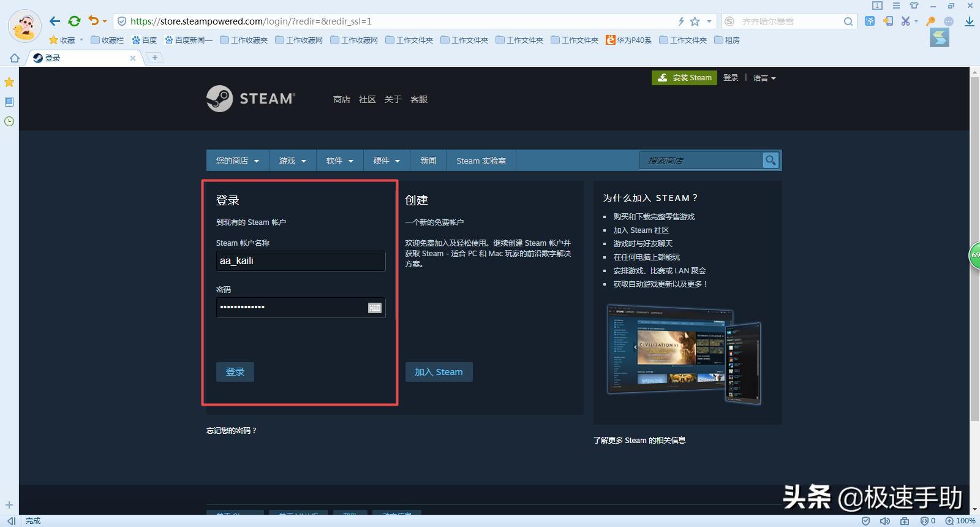
Task: Open the 语言 language dropdown
Action: click(x=764, y=78)
